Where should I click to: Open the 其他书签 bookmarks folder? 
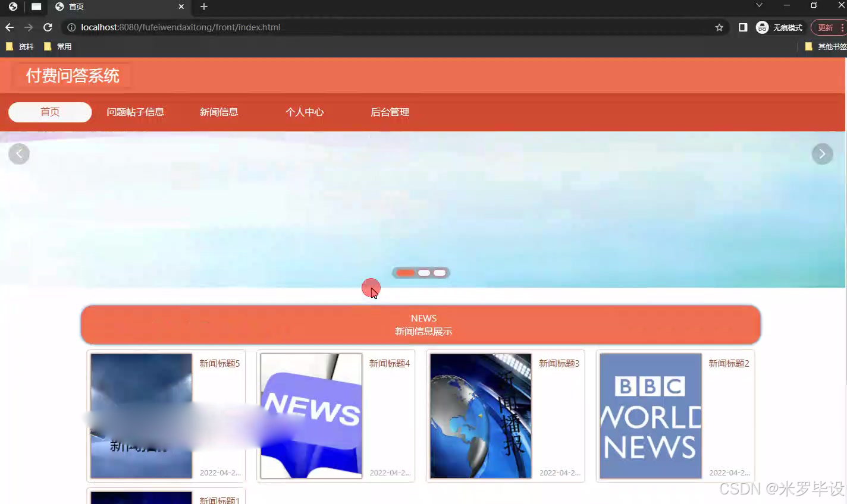[x=826, y=46]
